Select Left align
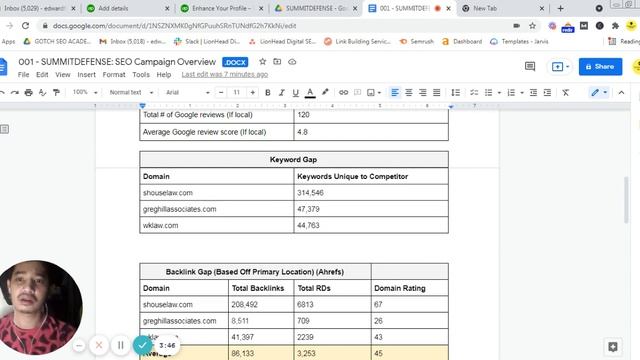Image resolution: width=640 pixels, height=360 pixels. 395,93
